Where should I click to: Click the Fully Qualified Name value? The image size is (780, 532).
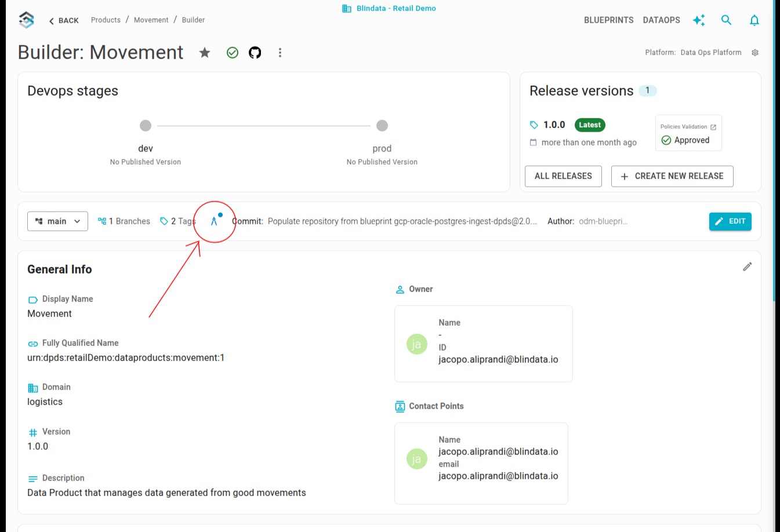click(x=126, y=358)
